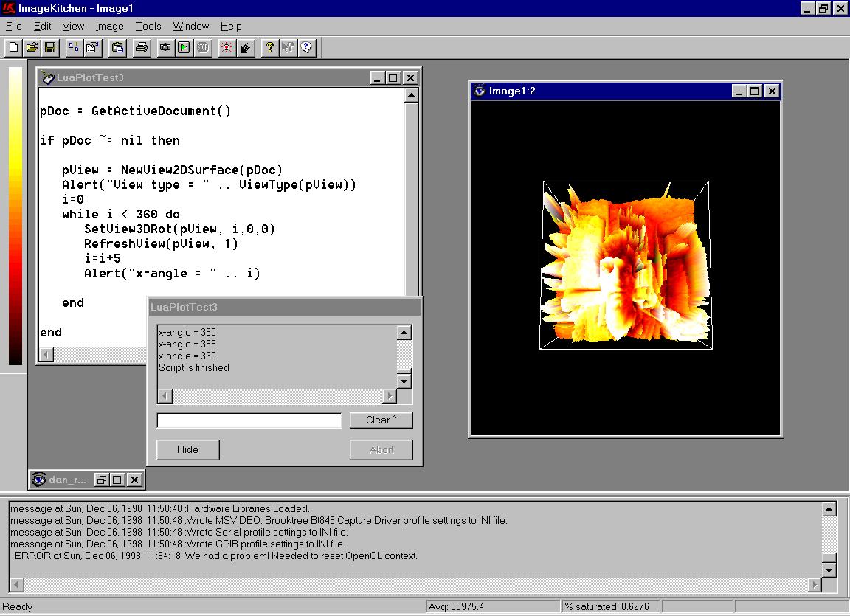850x616 pixels.
Task: Click the 'while i < 360 do' code line
Action: click(121, 214)
